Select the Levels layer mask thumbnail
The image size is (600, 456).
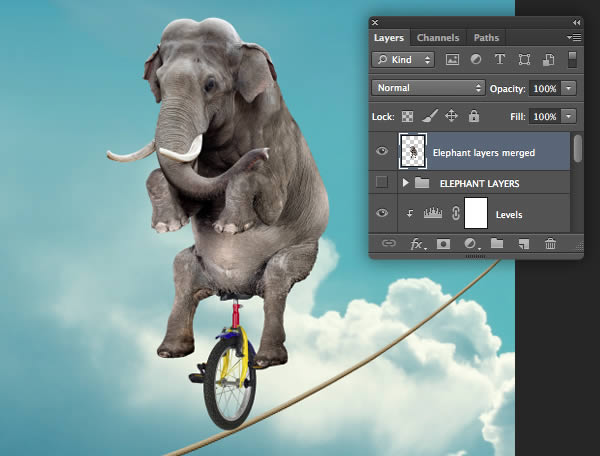point(476,213)
